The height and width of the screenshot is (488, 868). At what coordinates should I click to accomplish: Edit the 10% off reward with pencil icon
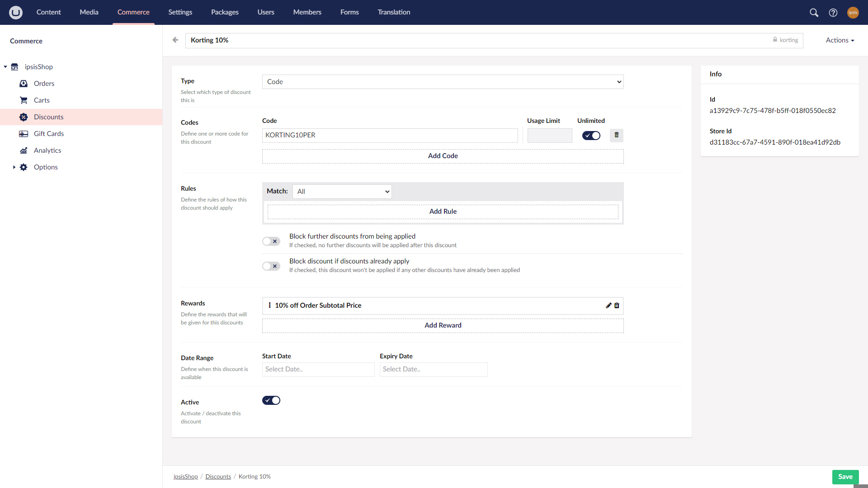click(x=609, y=305)
